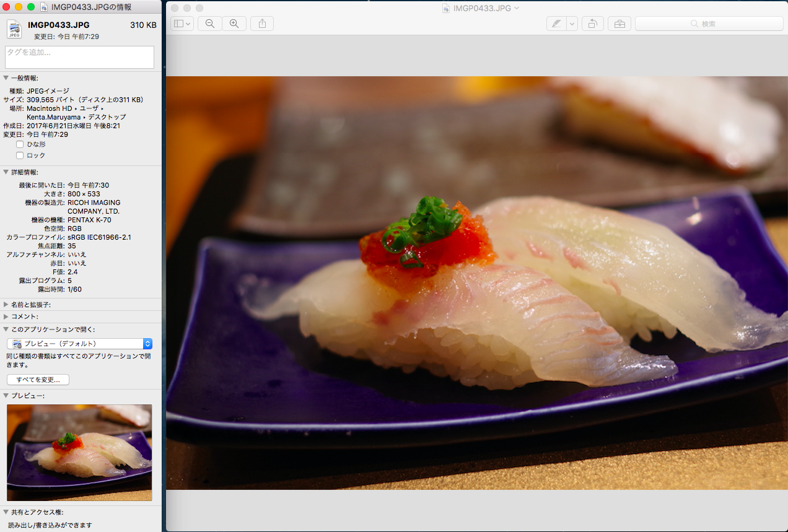Click the file name IMGP0433.JPG in info header
The height and width of the screenshot is (532, 788).
click(x=59, y=25)
